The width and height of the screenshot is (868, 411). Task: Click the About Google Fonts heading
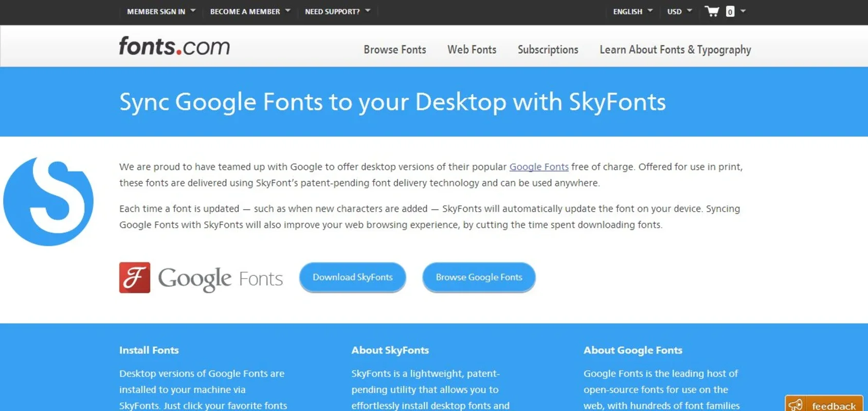click(632, 350)
